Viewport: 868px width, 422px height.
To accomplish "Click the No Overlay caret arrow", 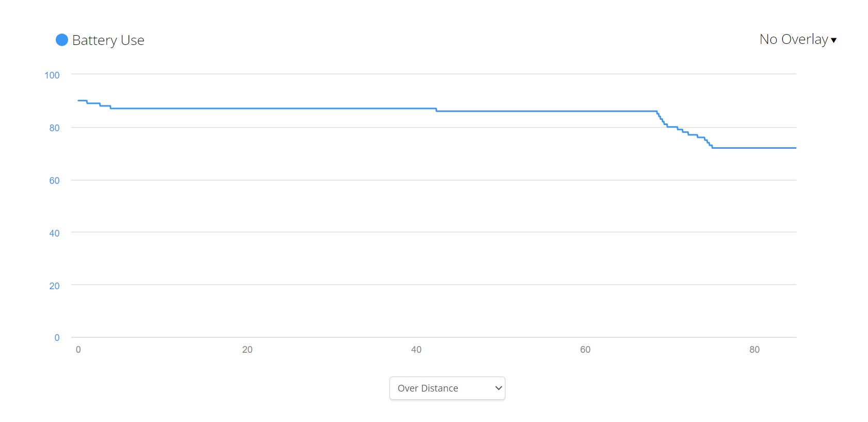I will tap(833, 40).
